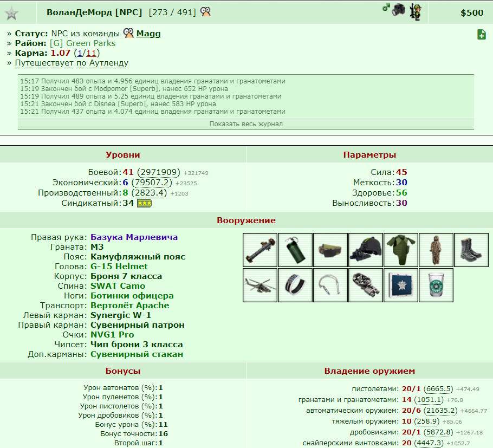The image size is (493, 448).
Task: Click production experience value 2823.4
Action: coord(150,192)
